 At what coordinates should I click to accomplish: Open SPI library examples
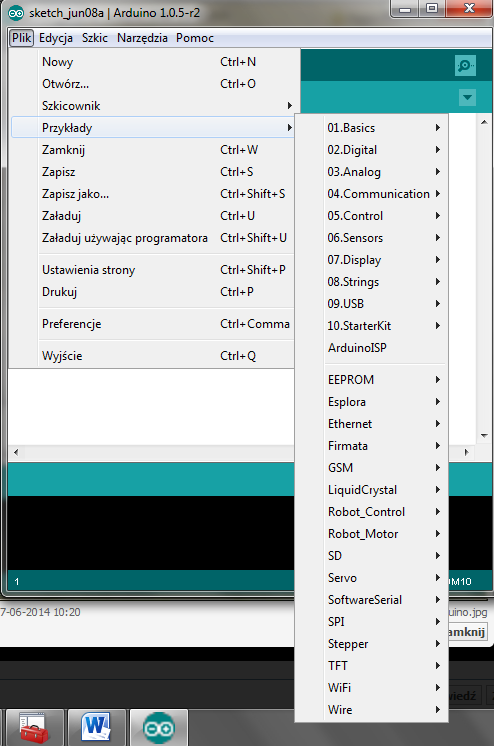(x=371, y=621)
